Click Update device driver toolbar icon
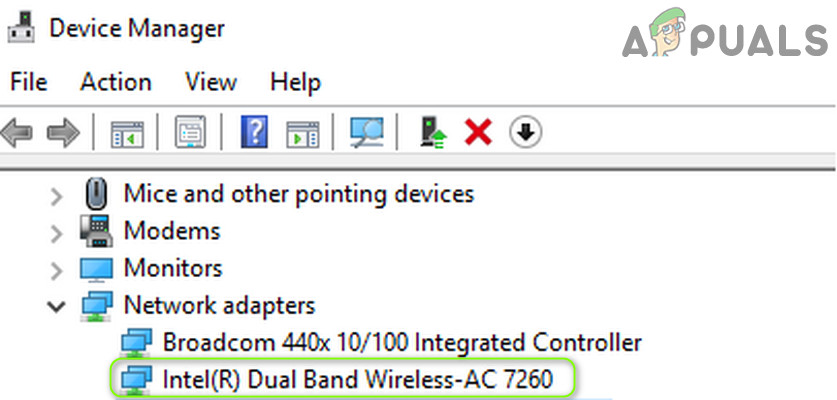The width and height of the screenshot is (837, 400). point(433,132)
